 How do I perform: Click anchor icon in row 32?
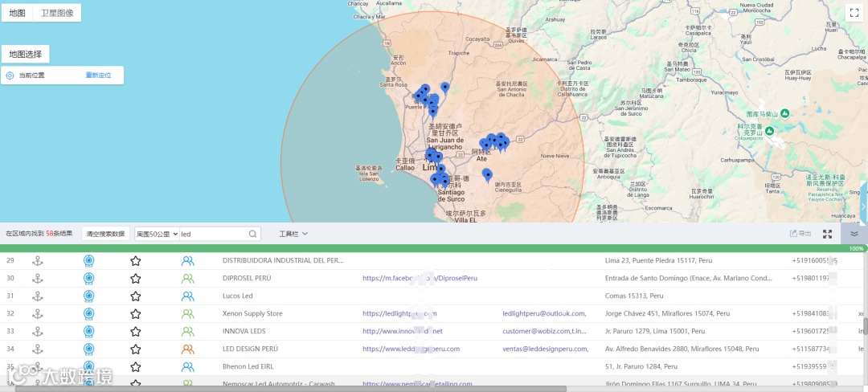38,314
